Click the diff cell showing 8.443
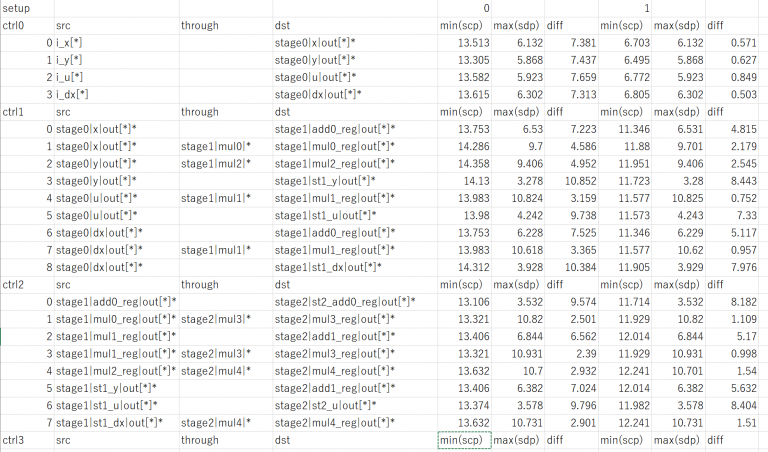The height and width of the screenshot is (452, 768). click(737, 181)
